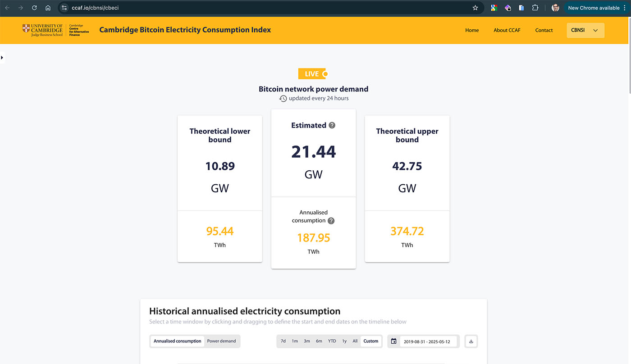Open the purple padlock extension icon
Viewport: 631px width, 364px height.
point(508,8)
